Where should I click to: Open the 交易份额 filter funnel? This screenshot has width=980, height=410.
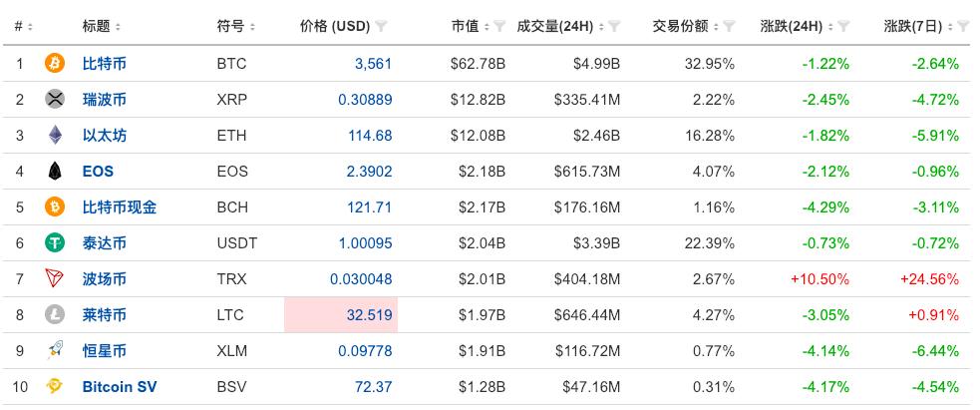click(729, 26)
